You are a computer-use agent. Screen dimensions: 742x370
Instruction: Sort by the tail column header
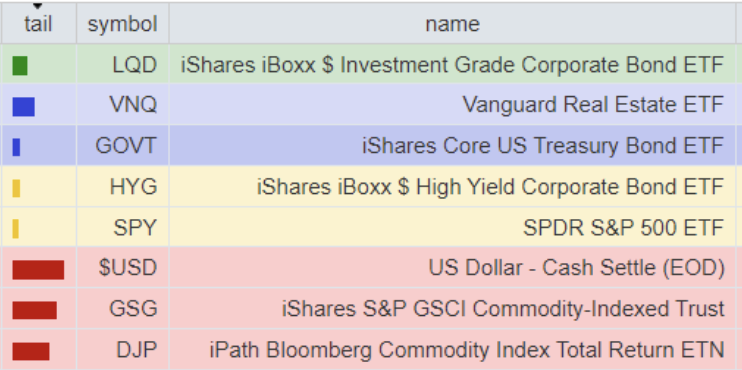click(38, 24)
